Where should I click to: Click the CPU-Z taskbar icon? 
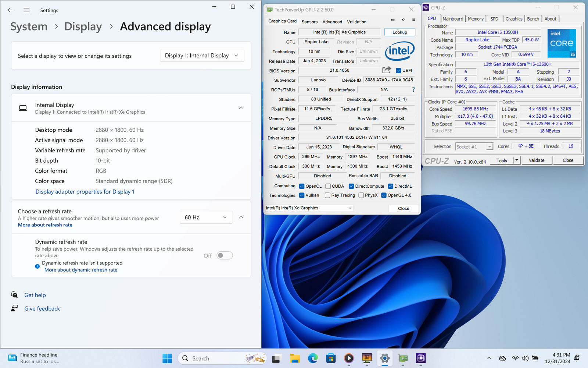(421, 358)
